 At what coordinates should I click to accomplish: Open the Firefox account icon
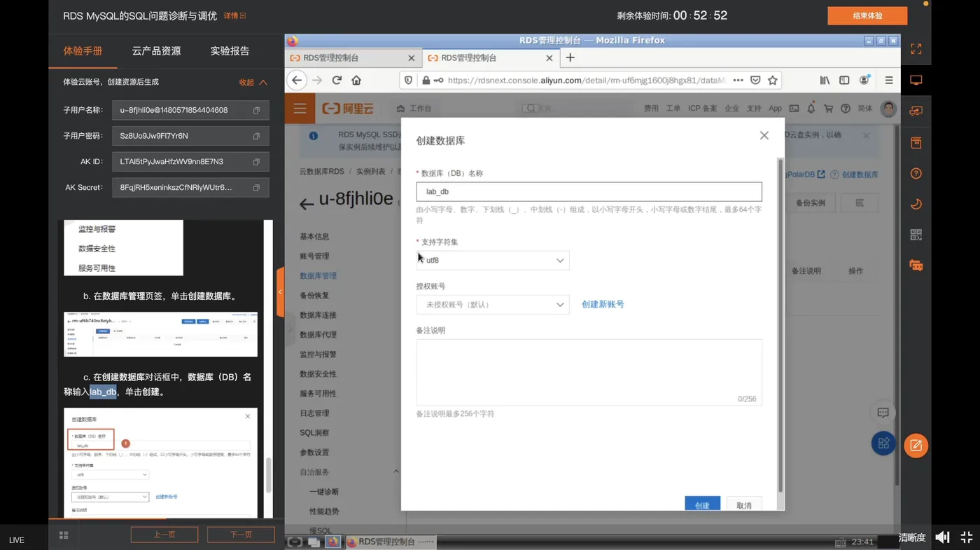tap(864, 81)
